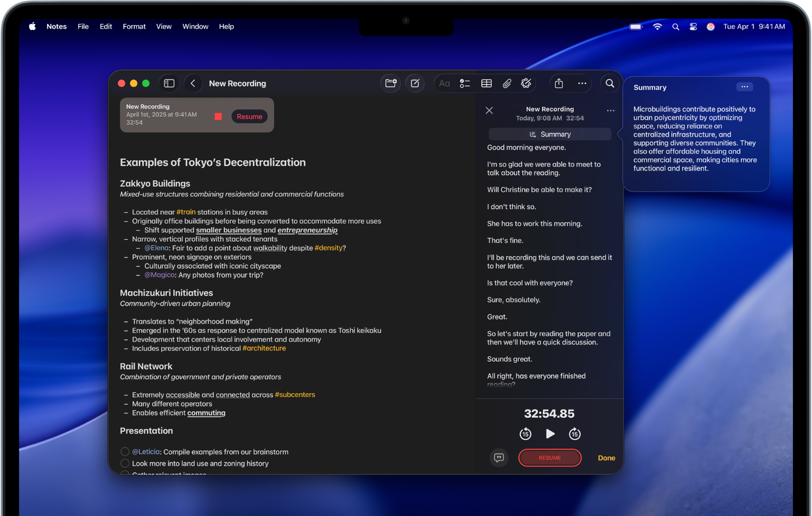Screen dimensions: 812x516
Task: Click transcript line "Sounds great."
Action: (x=510, y=359)
